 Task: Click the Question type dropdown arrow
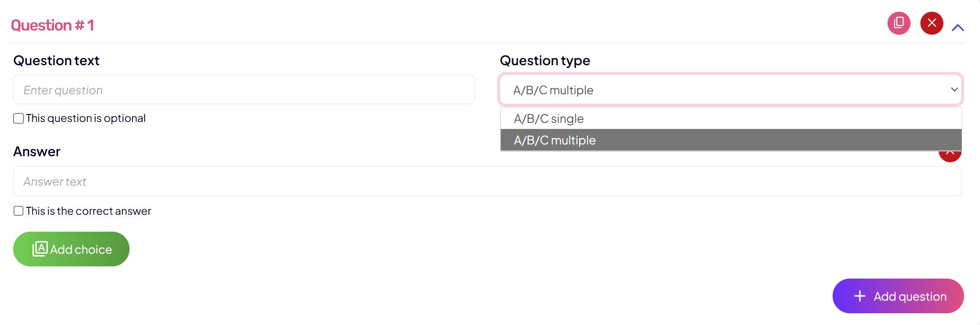(x=954, y=90)
